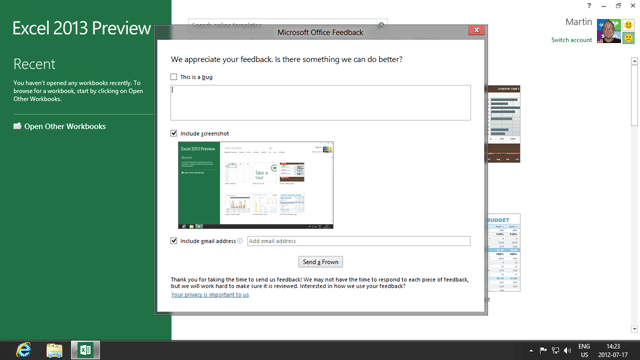The width and height of the screenshot is (640, 360).
Task: Uncheck the 'Include screenshot' checkbox
Action: tap(174, 133)
